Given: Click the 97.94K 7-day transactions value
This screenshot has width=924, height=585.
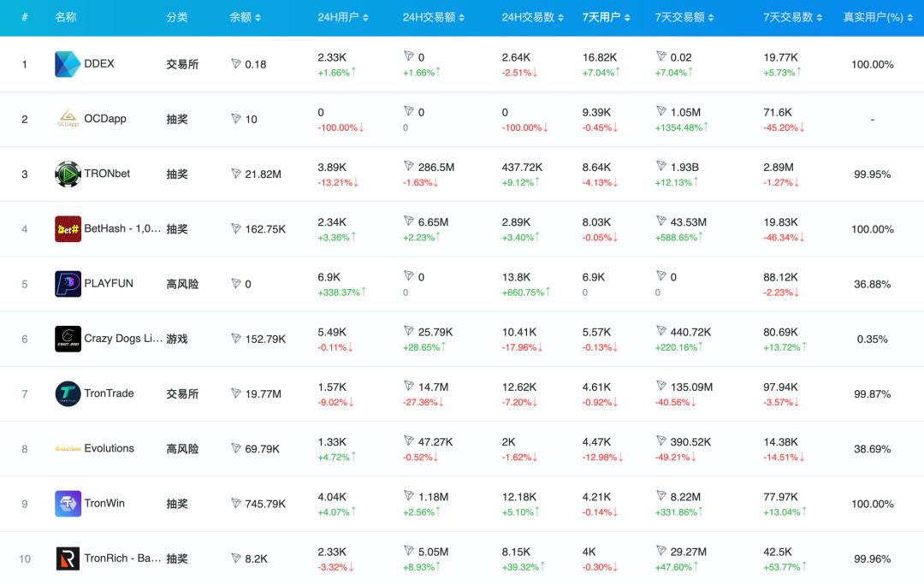Looking at the screenshot, I should (x=780, y=387).
